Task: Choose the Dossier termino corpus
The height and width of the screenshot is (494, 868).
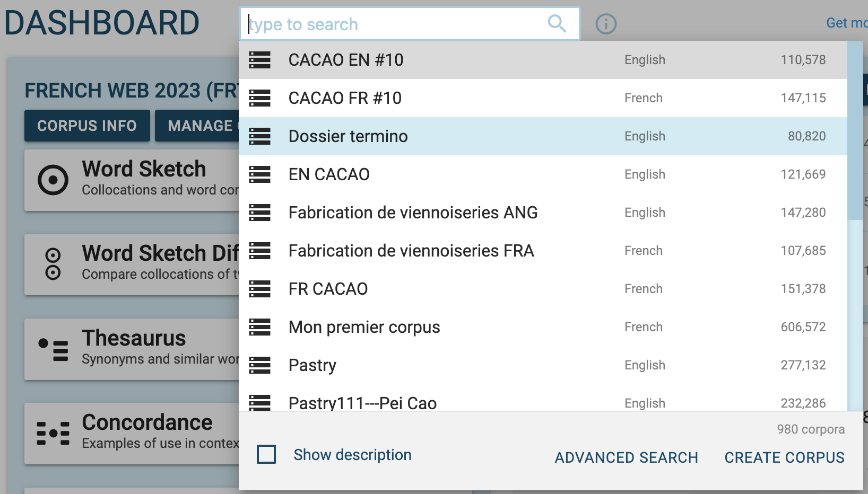Action: pyautogui.click(x=543, y=136)
